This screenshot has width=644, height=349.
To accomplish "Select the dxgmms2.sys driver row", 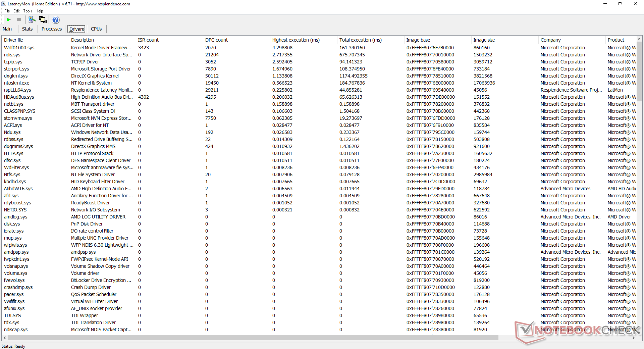I will (x=319, y=146).
